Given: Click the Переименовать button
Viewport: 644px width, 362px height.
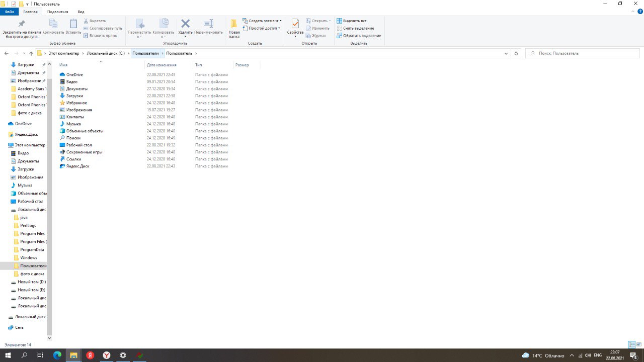Looking at the screenshot, I should tap(208, 27).
